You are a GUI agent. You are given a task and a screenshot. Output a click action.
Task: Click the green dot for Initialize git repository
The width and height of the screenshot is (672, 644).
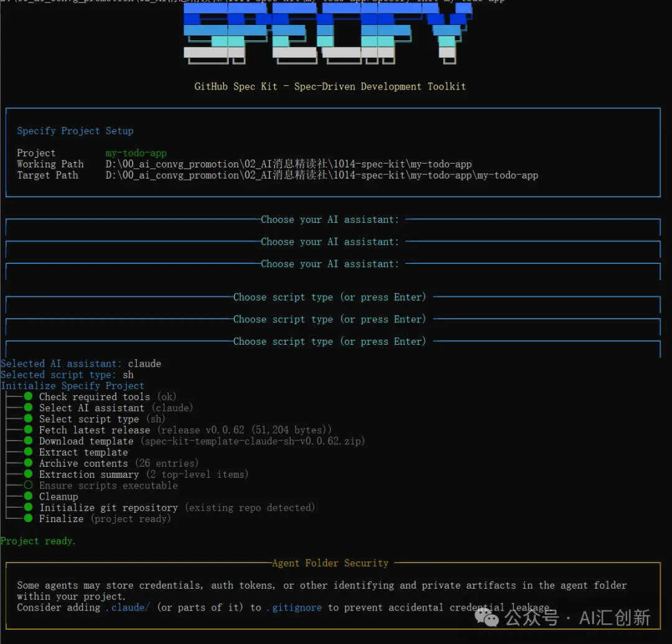28,508
